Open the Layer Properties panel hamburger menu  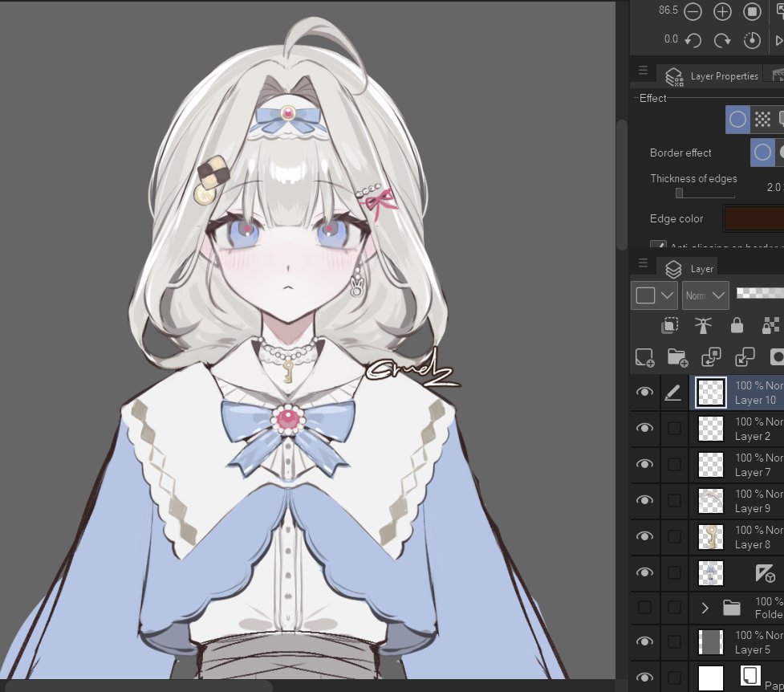(643, 71)
